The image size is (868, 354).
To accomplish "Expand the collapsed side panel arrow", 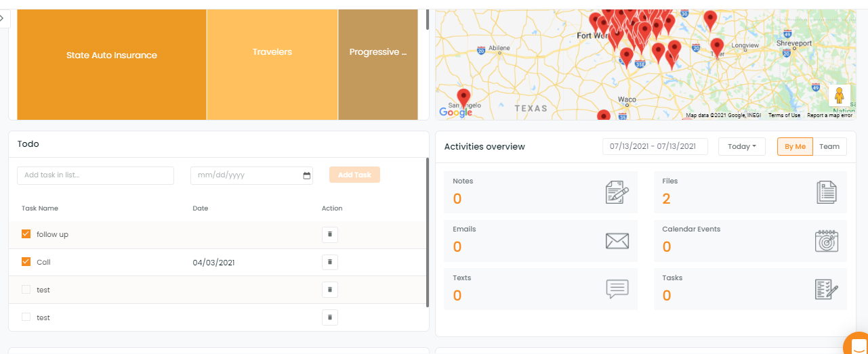I will point(3,18).
